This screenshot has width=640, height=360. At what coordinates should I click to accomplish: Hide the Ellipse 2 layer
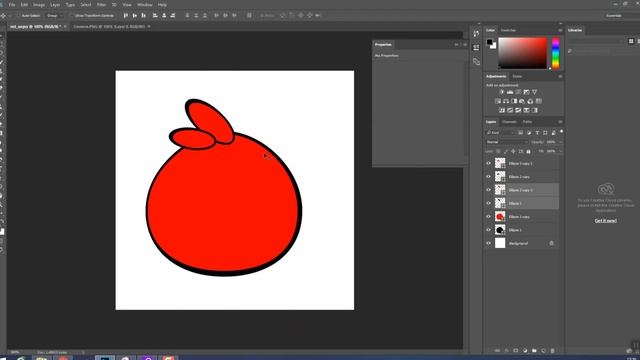click(489, 203)
